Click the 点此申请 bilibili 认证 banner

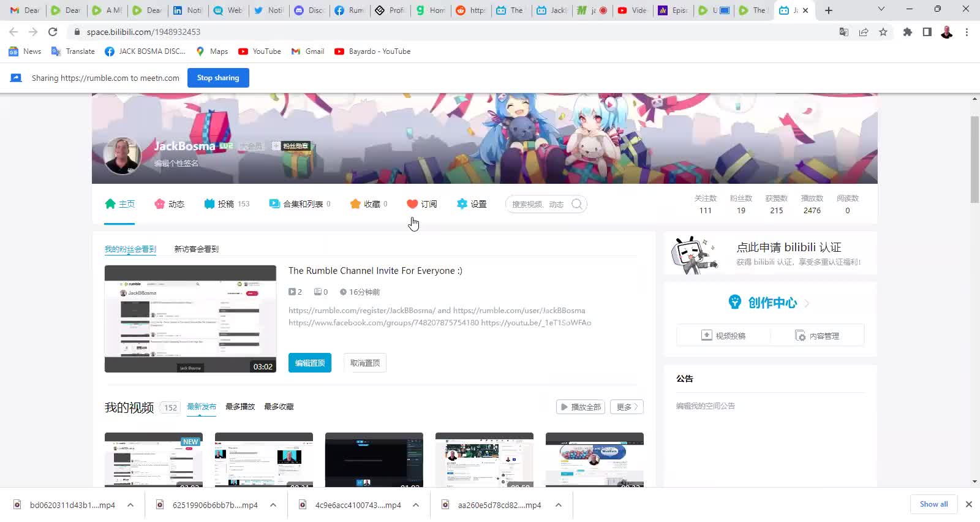pos(771,254)
